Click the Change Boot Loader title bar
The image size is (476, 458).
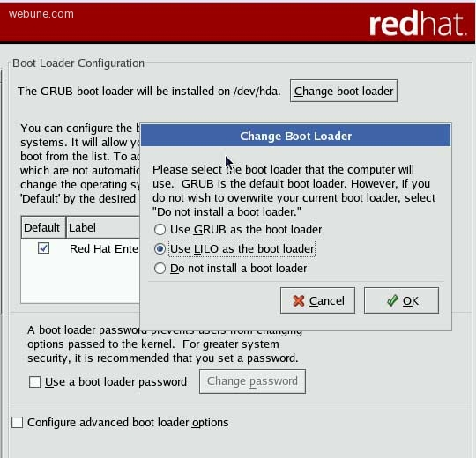coord(295,136)
